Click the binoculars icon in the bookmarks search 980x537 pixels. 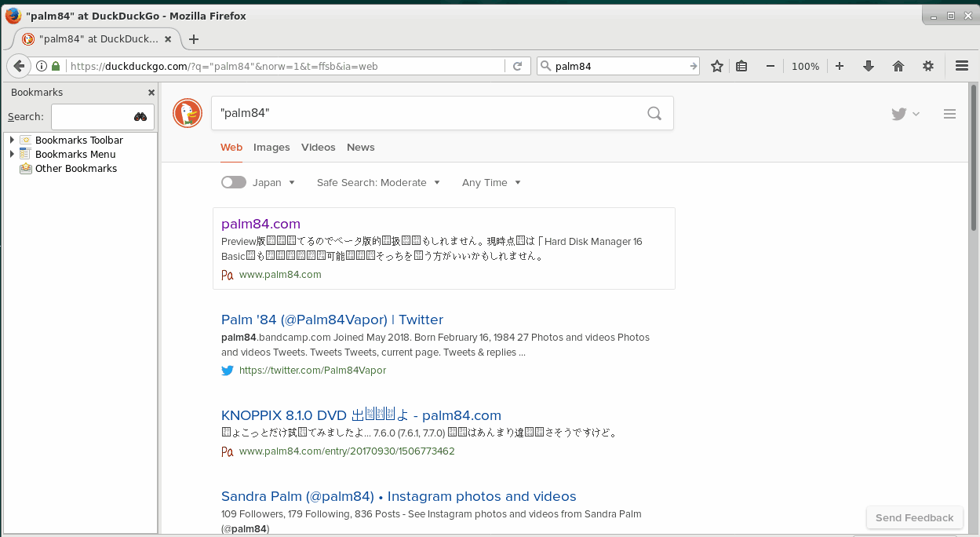[x=140, y=117]
